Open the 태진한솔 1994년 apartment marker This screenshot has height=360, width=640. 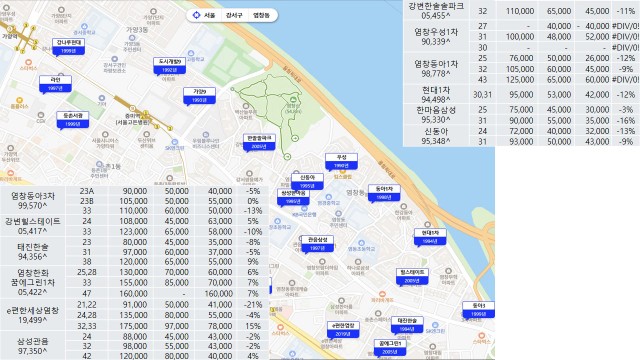point(407,325)
